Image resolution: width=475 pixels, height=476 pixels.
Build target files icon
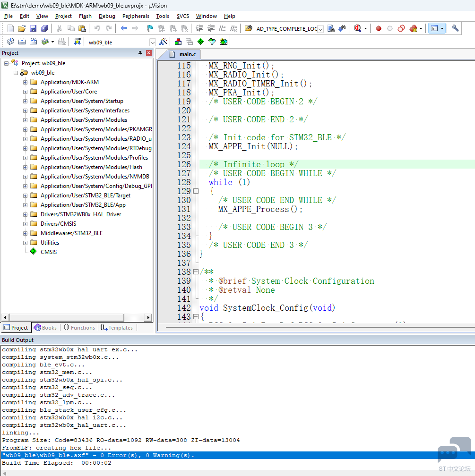pos(22,42)
